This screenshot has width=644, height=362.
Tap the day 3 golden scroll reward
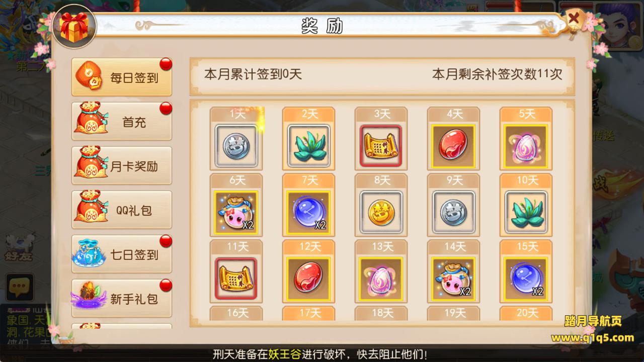(381, 146)
